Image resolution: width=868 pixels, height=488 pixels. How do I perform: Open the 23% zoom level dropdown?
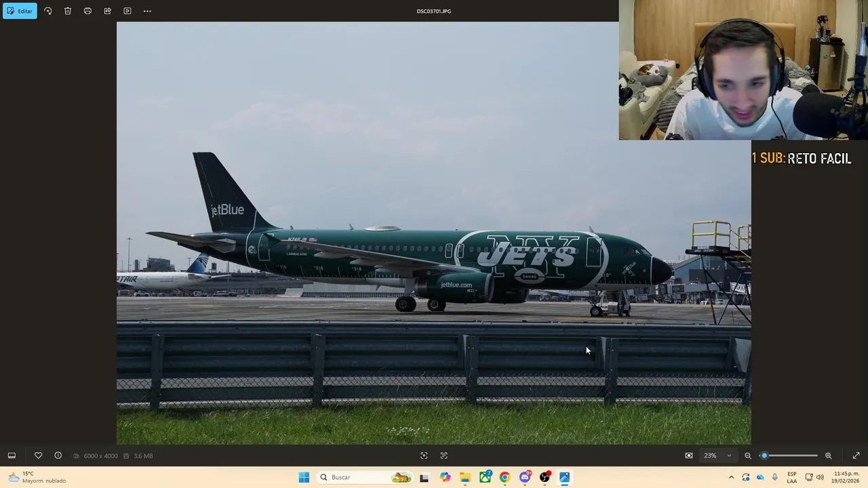[718, 455]
